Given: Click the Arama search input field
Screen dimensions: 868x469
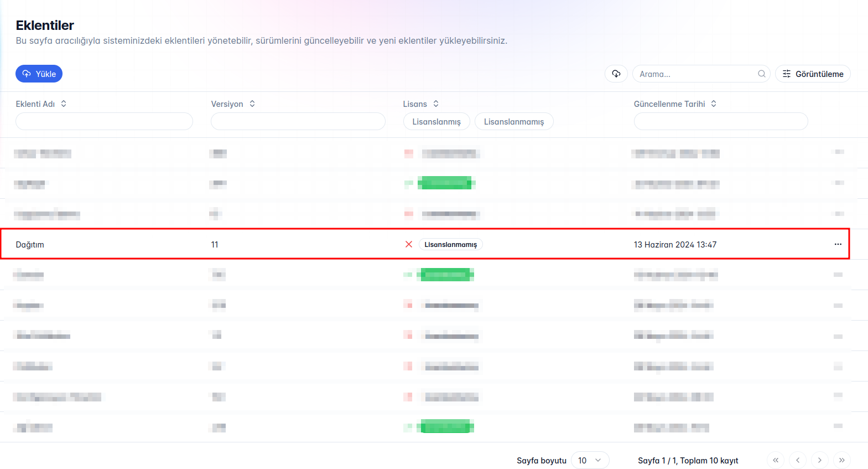Looking at the screenshot, I should pyautogui.click(x=694, y=74).
